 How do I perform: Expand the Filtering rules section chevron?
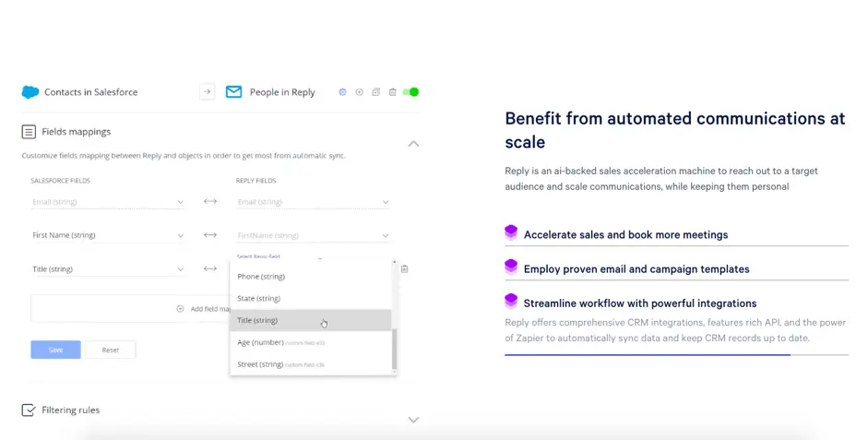point(413,420)
